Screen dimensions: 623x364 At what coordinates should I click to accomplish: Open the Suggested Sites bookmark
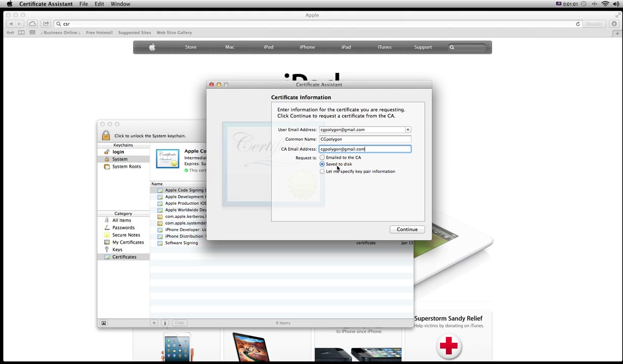coord(135,32)
